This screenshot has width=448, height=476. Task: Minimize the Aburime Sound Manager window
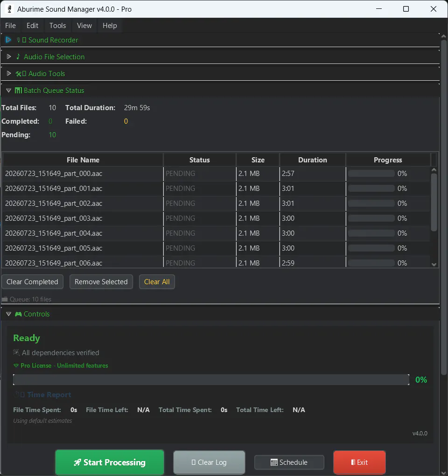[379, 9]
